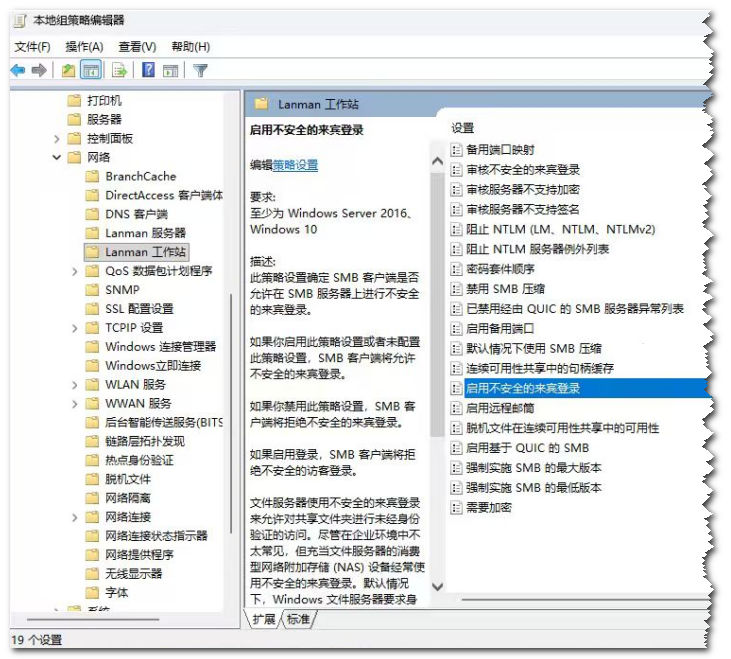
Task: Click the export list toolbar icon
Action: point(119,70)
